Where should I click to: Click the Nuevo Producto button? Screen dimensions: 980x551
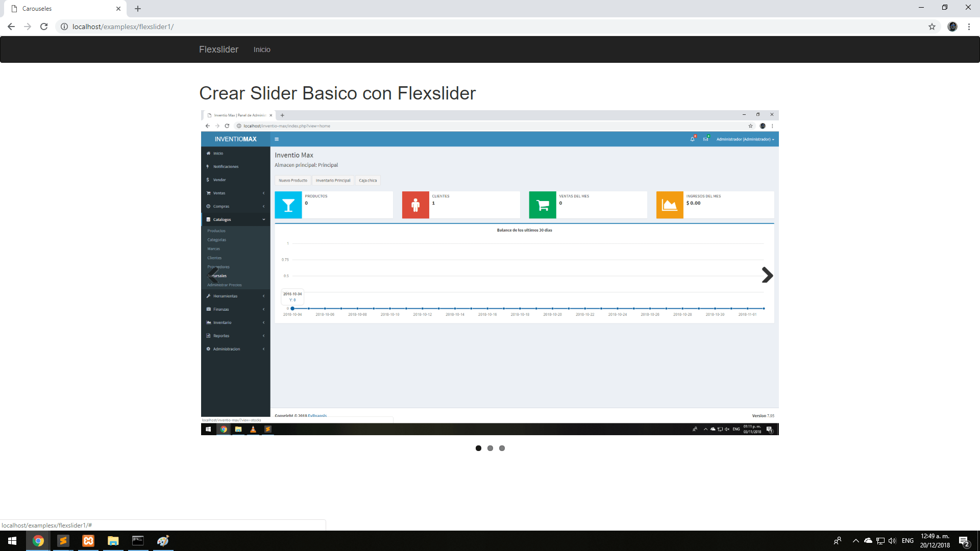[292, 180]
